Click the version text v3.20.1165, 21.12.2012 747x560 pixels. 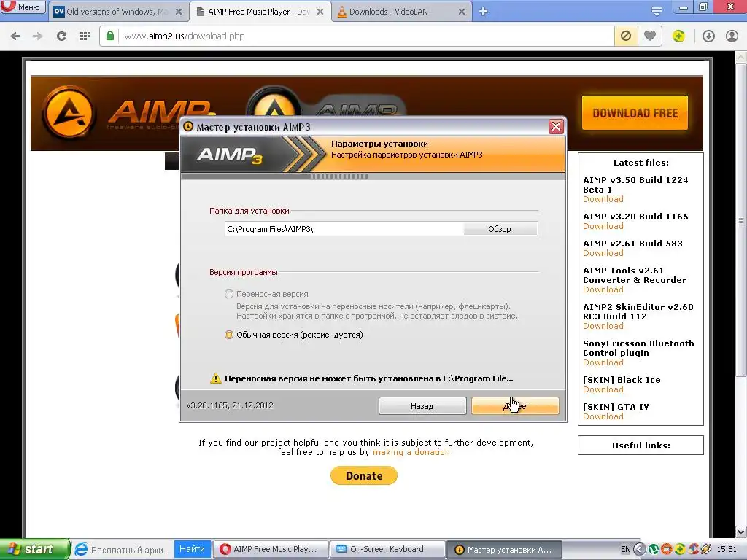point(230,405)
